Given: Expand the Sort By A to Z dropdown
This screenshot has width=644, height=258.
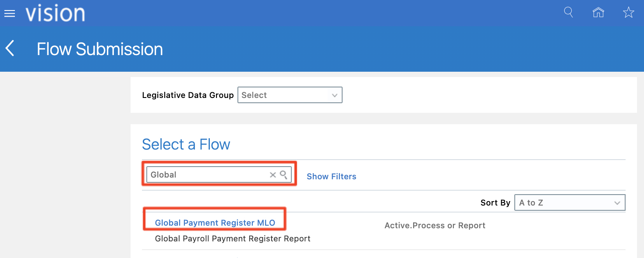Looking at the screenshot, I should [569, 203].
